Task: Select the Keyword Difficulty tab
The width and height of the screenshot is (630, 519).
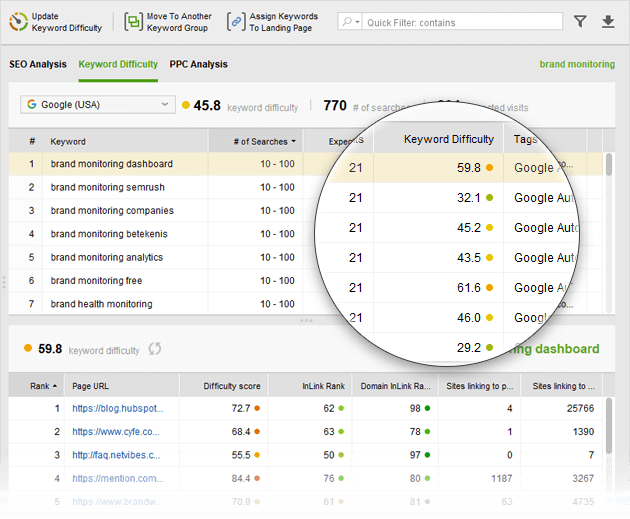Action: (118, 64)
